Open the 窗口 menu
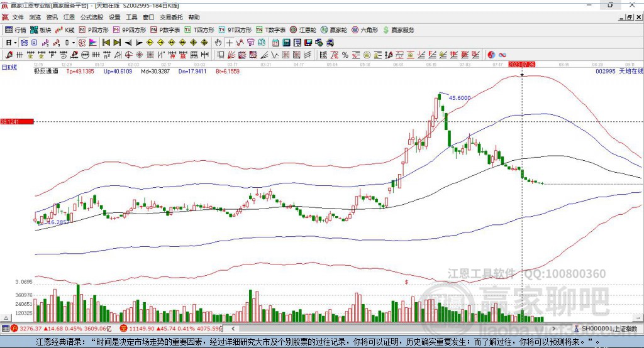The height and width of the screenshot is (348, 644). click(x=148, y=17)
